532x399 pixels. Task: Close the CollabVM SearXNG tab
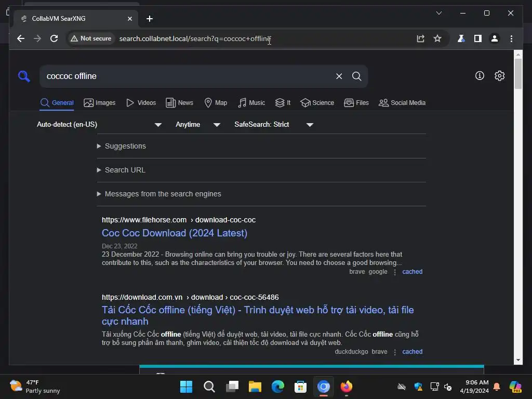pyautogui.click(x=129, y=19)
